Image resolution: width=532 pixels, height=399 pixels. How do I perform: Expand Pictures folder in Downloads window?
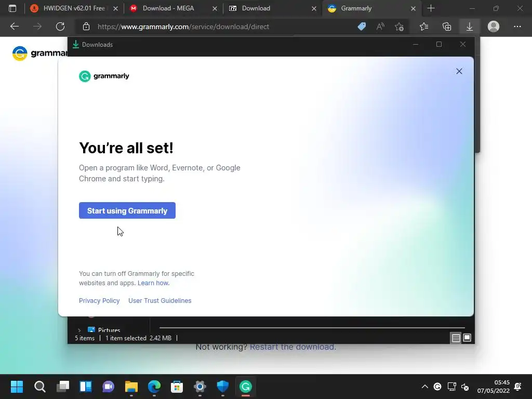[79, 330]
